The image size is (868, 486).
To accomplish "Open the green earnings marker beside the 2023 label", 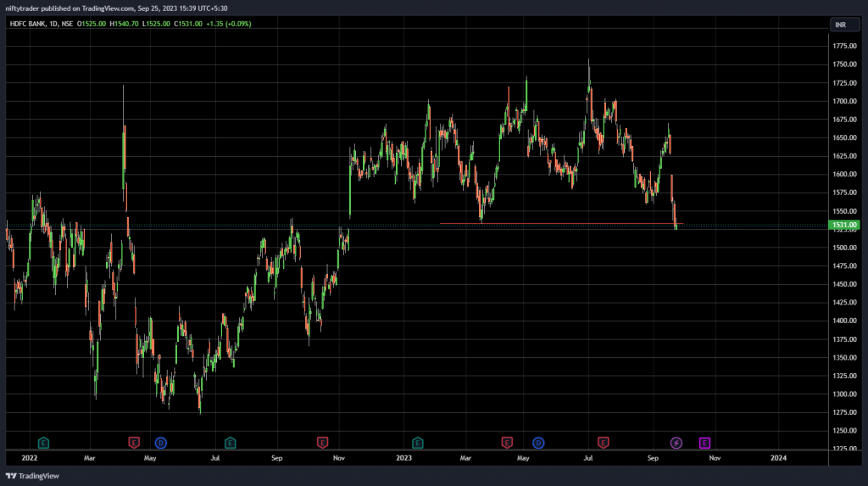I will (x=418, y=443).
